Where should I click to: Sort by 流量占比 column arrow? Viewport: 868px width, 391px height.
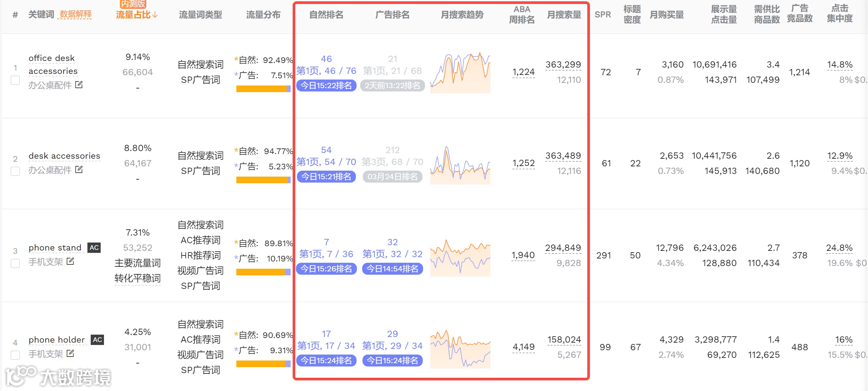click(x=155, y=15)
